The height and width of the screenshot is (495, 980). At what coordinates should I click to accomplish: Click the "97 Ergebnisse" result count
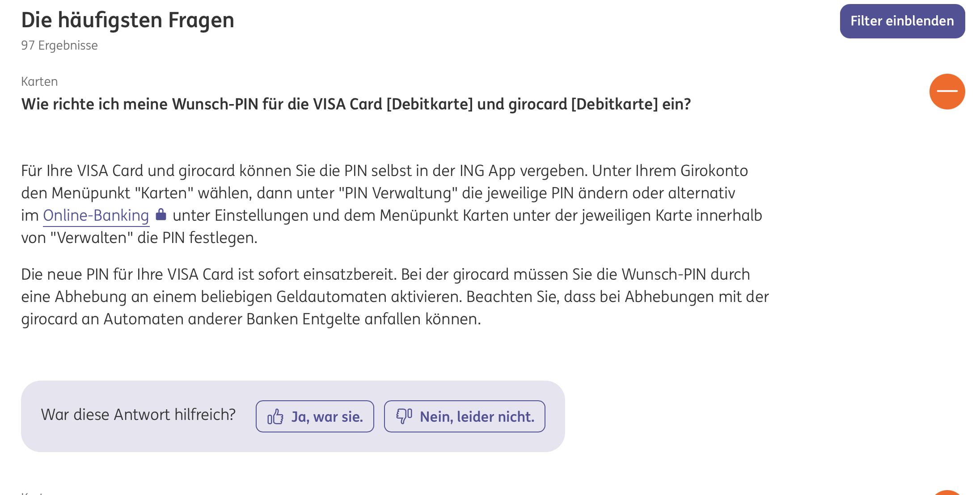(59, 45)
